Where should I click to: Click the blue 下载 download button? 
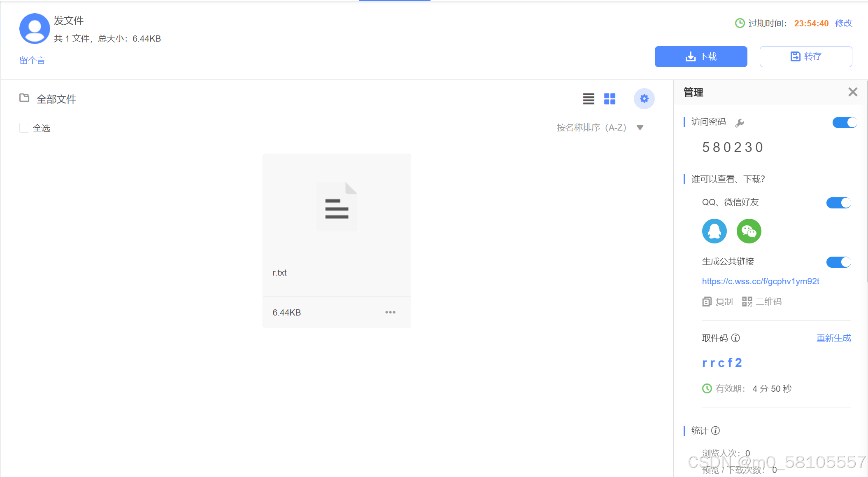point(701,56)
